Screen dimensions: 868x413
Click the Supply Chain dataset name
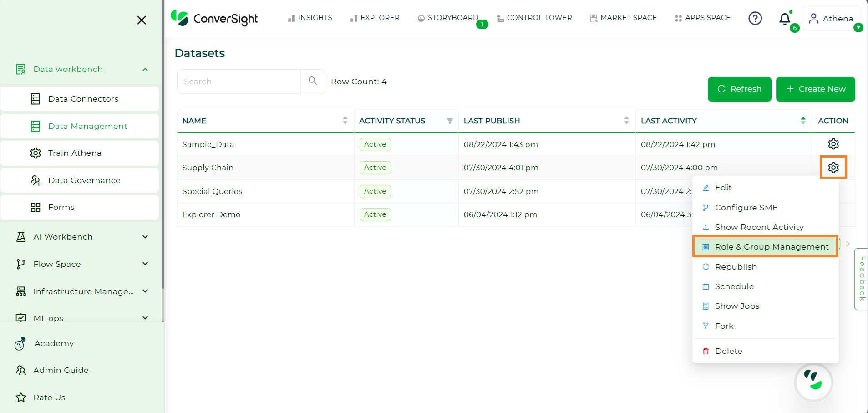point(208,168)
